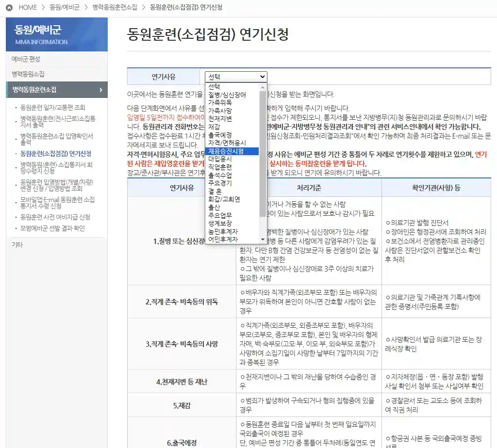The height and width of the screenshot is (448, 497).
Task: Click the 확인기관(사항) 등 column header
Action: [x=436, y=188]
